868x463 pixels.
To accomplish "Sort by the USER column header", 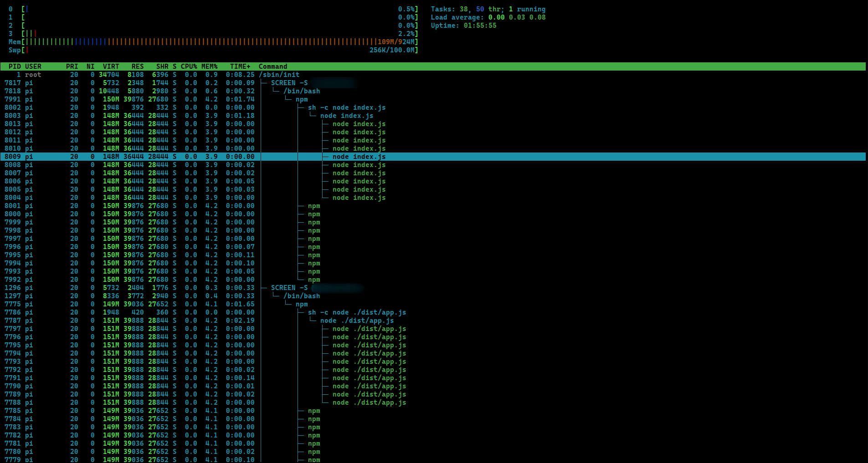I will [x=33, y=66].
